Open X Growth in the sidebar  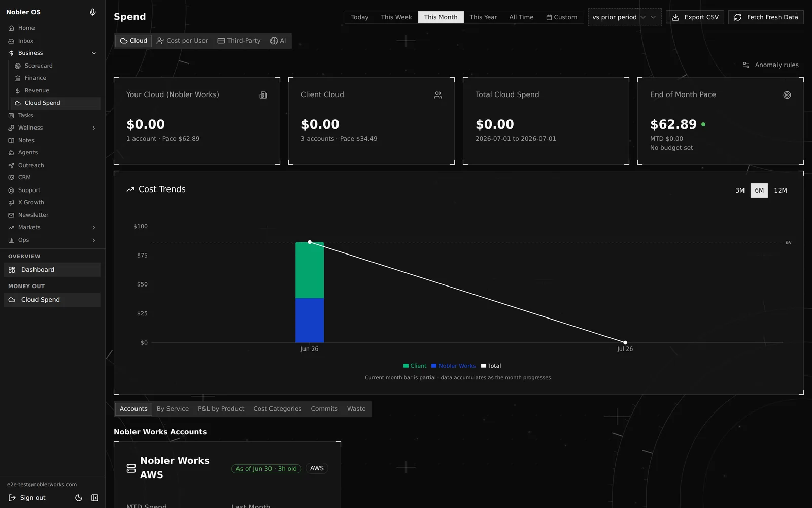[x=52, y=203]
